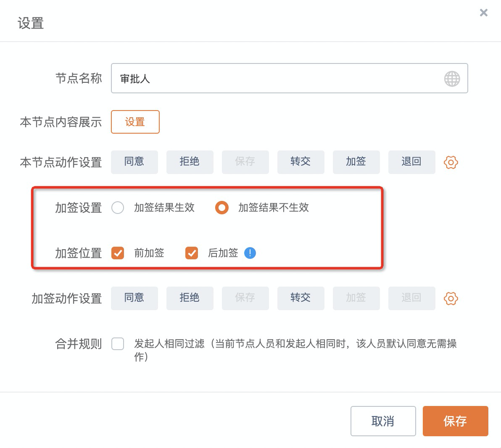Select 加签结果生效 radio option

coord(118,208)
